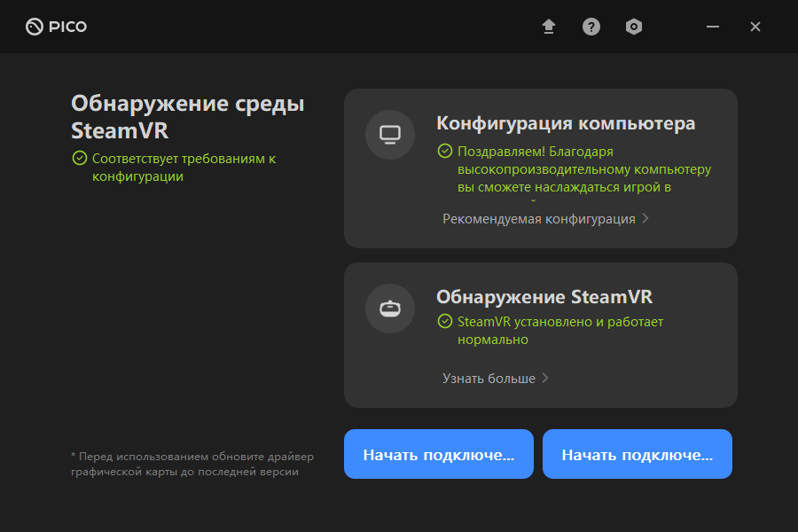Expand chevron next to "Узнать больше"
798x532 pixels.
click(545, 378)
